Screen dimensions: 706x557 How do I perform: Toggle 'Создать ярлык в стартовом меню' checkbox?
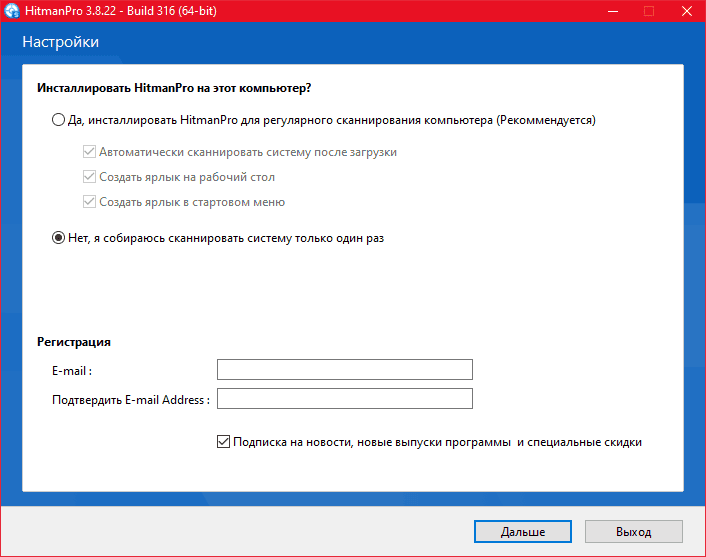click(89, 202)
